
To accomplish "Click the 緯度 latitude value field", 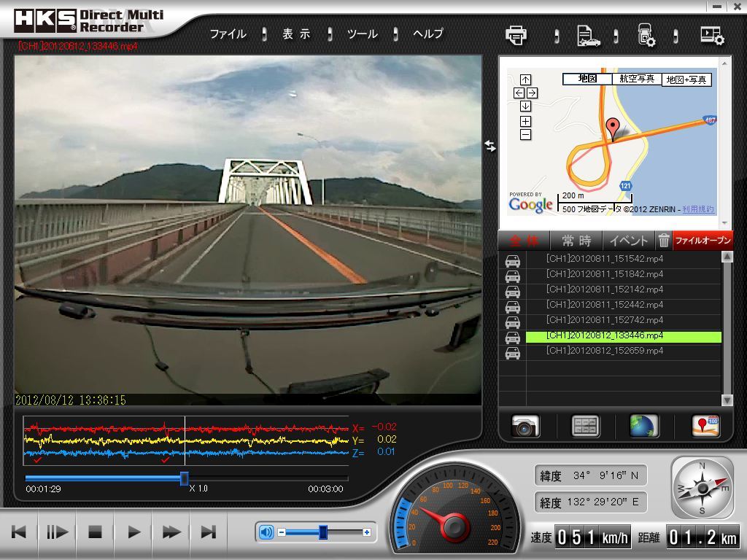I will pos(591,475).
